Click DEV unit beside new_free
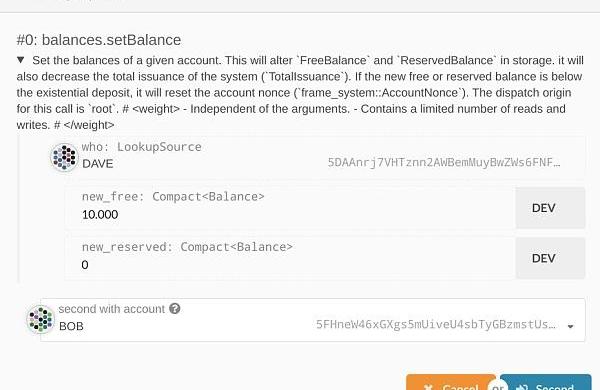The image size is (600, 390). point(550,208)
